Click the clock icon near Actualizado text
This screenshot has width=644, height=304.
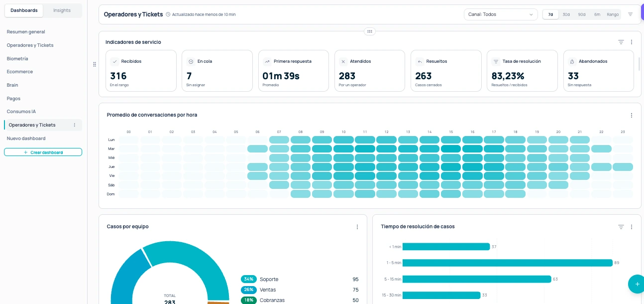(x=168, y=14)
